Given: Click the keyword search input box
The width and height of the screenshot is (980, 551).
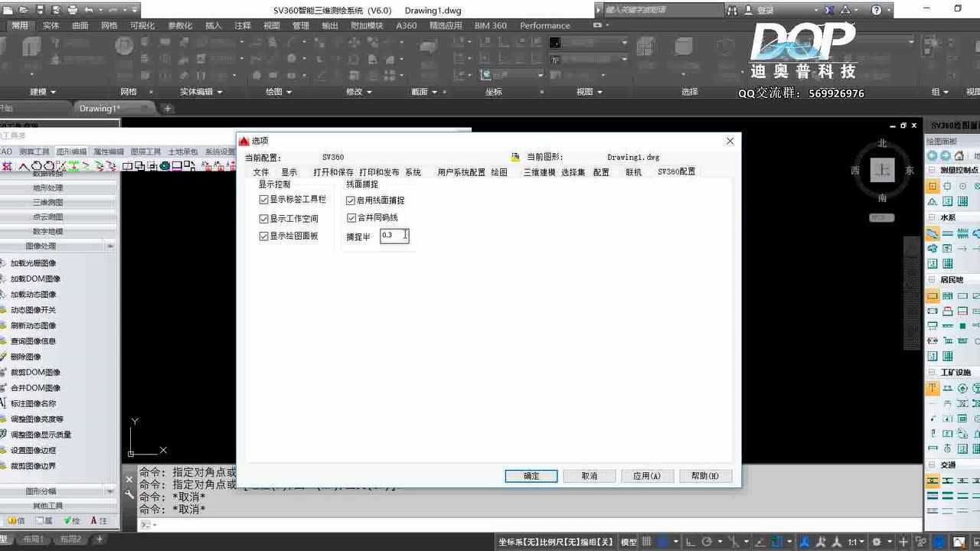Looking at the screenshot, I should point(663,10).
